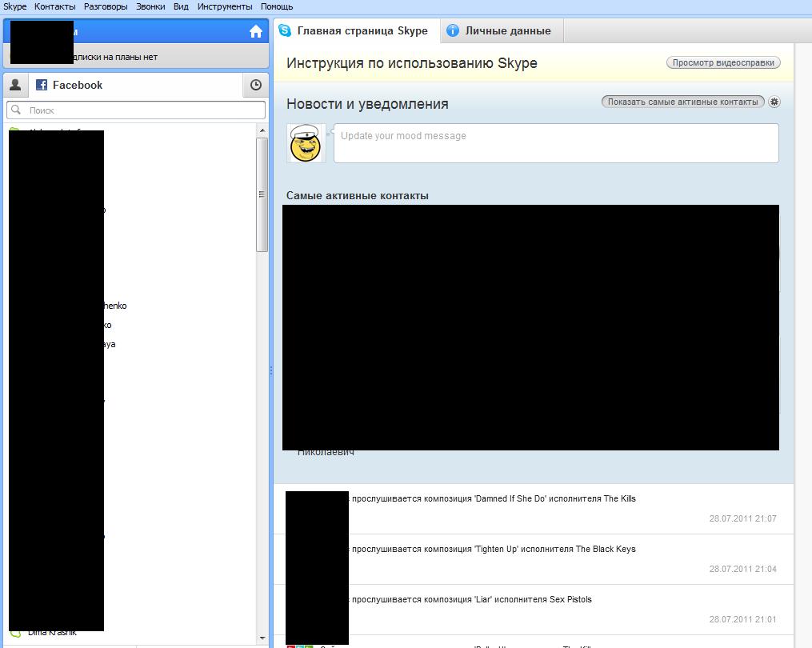Switch to the Личные данные tab
The width and height of the screenshot is (812, 648).
coord(507,30)
